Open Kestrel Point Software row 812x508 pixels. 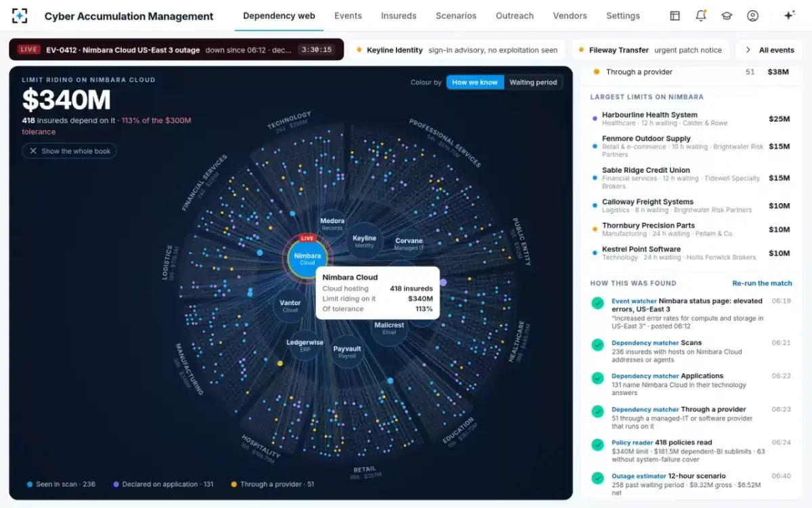(690, 253)
